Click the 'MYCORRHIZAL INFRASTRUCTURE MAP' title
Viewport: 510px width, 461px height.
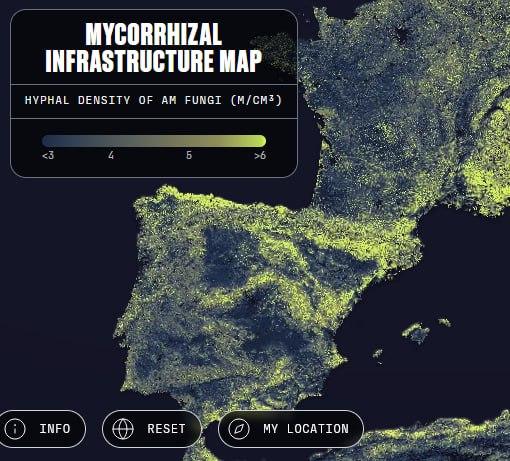[154, 47]
